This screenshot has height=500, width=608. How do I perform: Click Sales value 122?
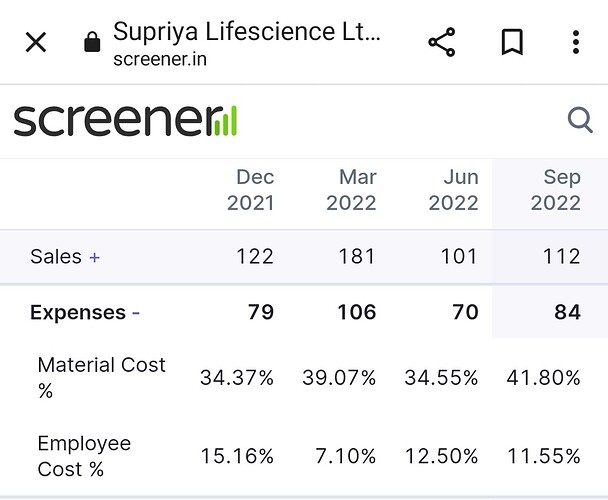click(255, 257)
